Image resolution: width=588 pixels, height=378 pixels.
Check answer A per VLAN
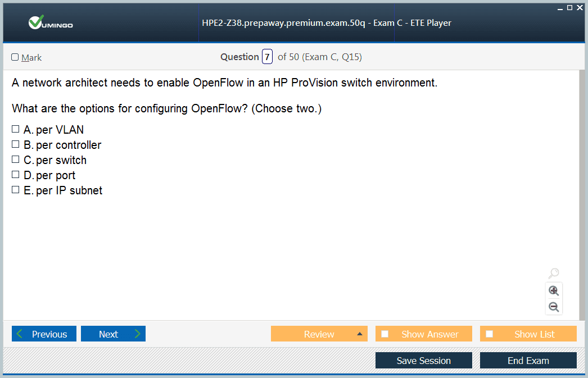15,129
